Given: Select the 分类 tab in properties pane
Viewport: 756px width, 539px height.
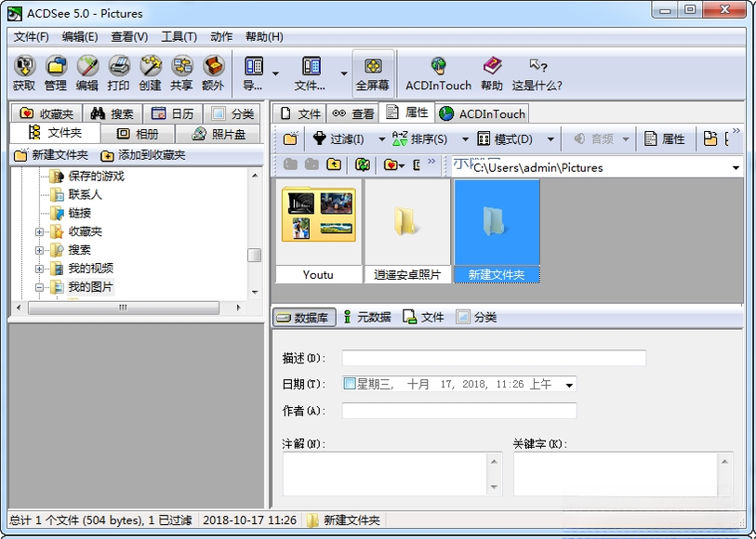Looking at the screenshot, I should 476,317.
